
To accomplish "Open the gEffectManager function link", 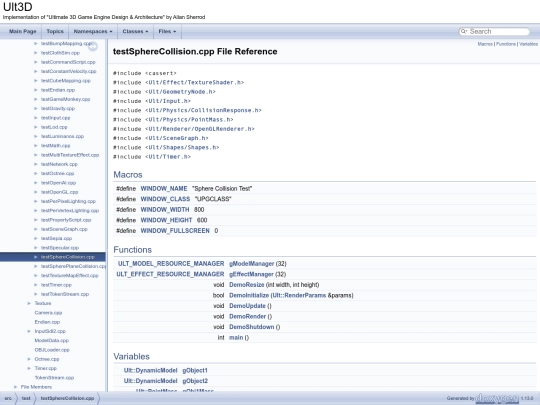I will tap(251, 274).
